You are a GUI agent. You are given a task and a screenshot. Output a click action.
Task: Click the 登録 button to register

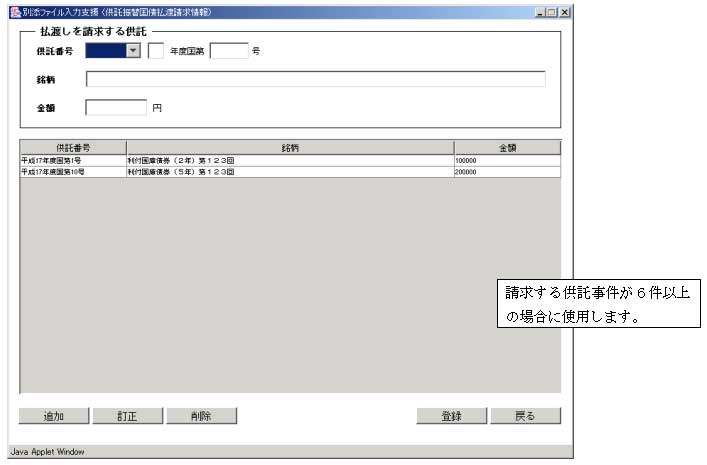point(451,416)
